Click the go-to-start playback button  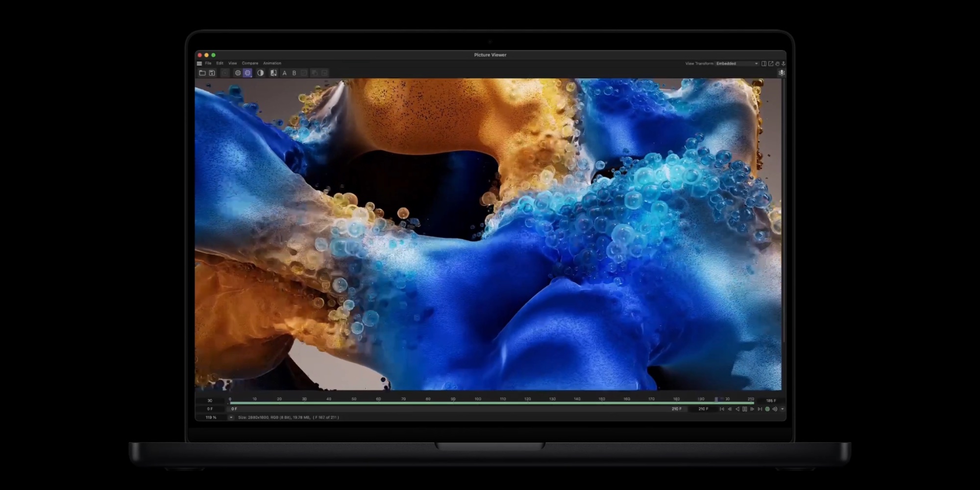[x=722, y=409]
